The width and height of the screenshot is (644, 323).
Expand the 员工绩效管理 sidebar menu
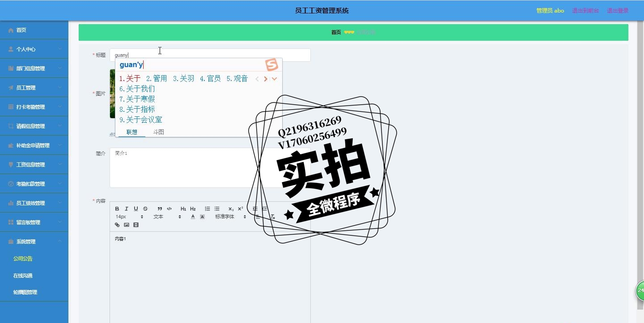pos(34,203)
